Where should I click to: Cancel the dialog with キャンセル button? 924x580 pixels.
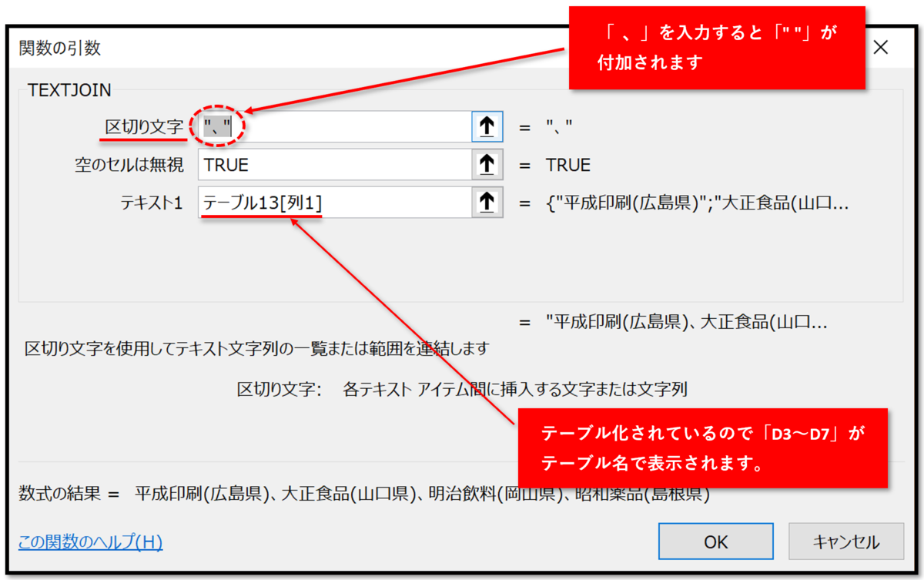[845, 541]
